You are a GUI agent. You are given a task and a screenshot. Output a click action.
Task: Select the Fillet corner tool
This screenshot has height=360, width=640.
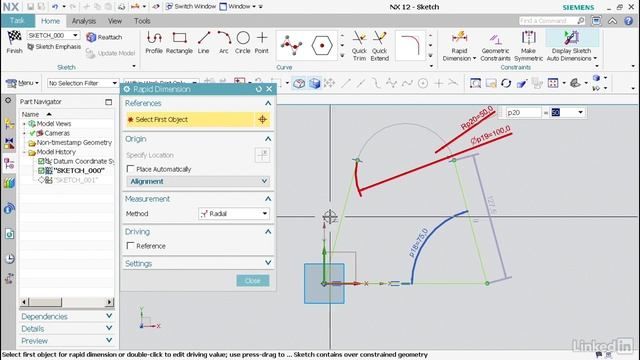pyautogui.click(x=410, y=45)
